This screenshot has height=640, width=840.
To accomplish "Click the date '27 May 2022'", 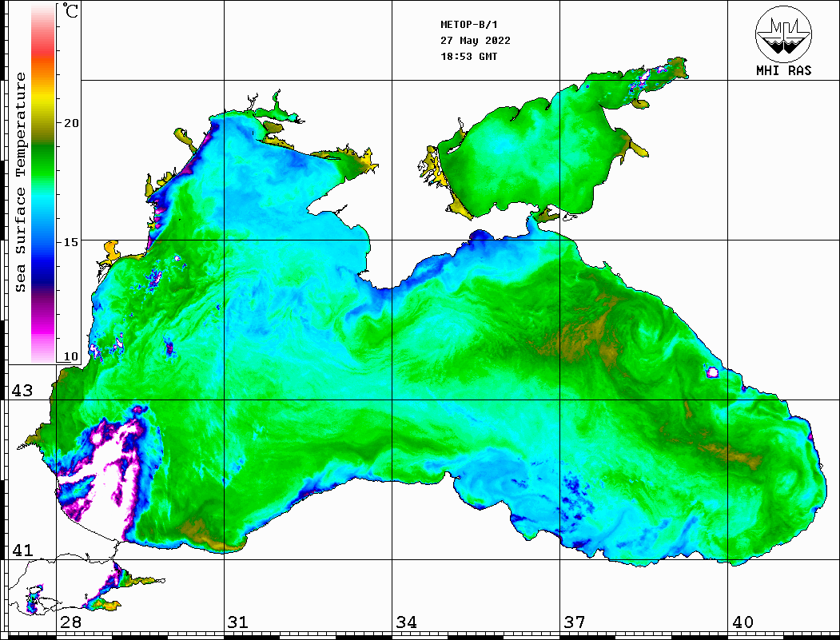I will [x=476, y=41].
